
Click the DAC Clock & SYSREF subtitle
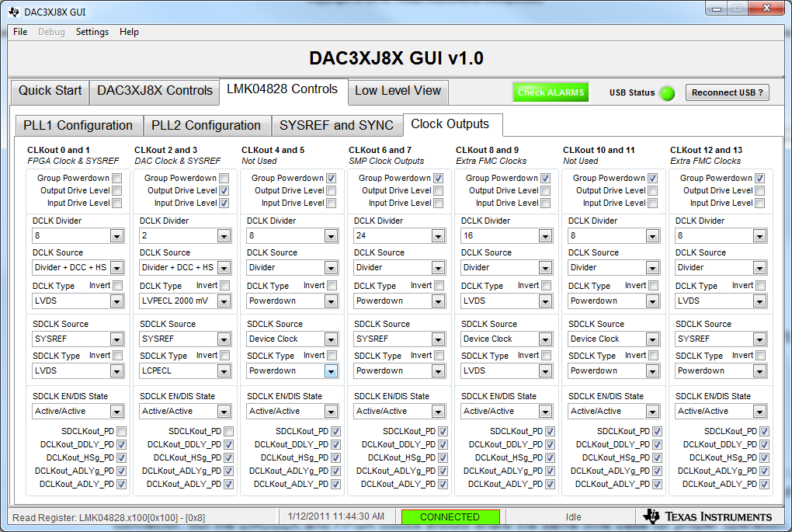pyautogui.click(x=177, y=162)
